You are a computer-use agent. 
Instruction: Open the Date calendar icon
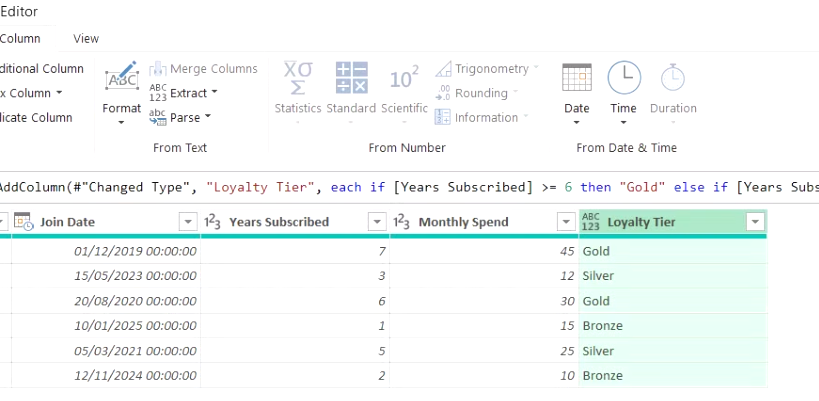(577, 77)
